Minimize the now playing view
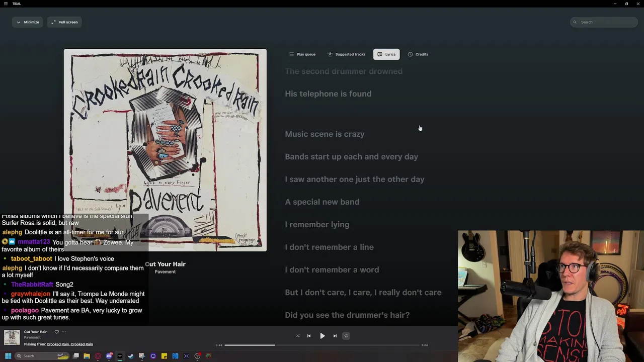The image size is (644, 362). (x=28, y=22)
